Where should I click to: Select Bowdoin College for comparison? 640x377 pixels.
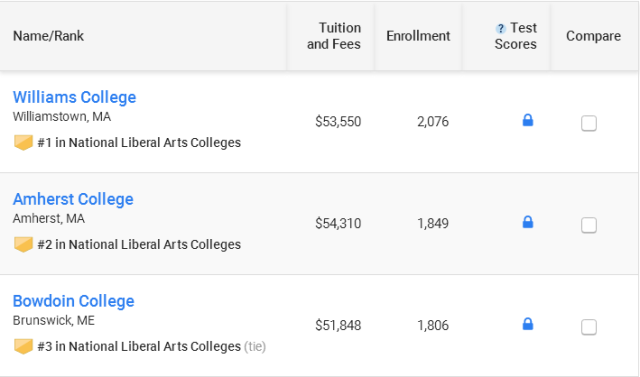click(x=589, y=327)
